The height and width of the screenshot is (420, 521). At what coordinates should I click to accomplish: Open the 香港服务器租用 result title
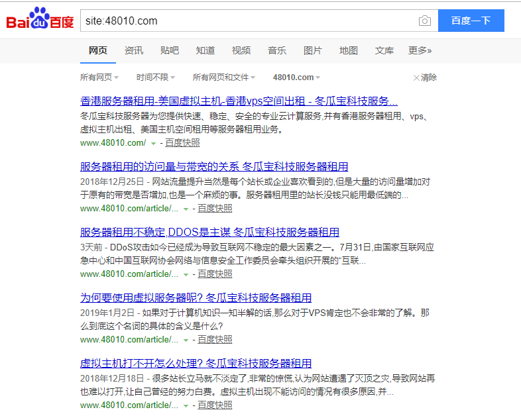[239, 101]
